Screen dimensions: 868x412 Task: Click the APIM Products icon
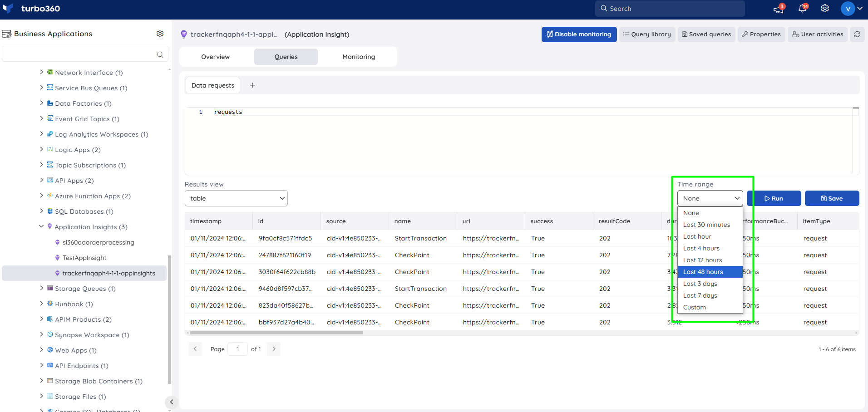50,319
